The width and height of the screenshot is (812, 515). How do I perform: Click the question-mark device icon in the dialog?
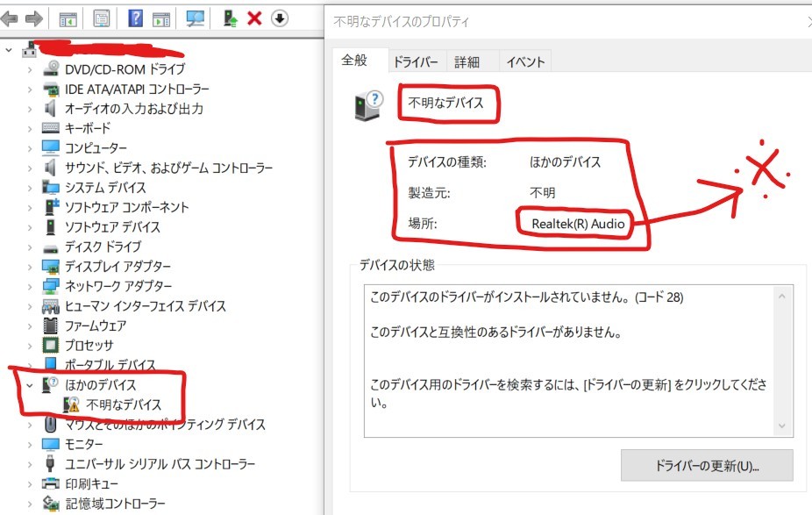[366, 103]
